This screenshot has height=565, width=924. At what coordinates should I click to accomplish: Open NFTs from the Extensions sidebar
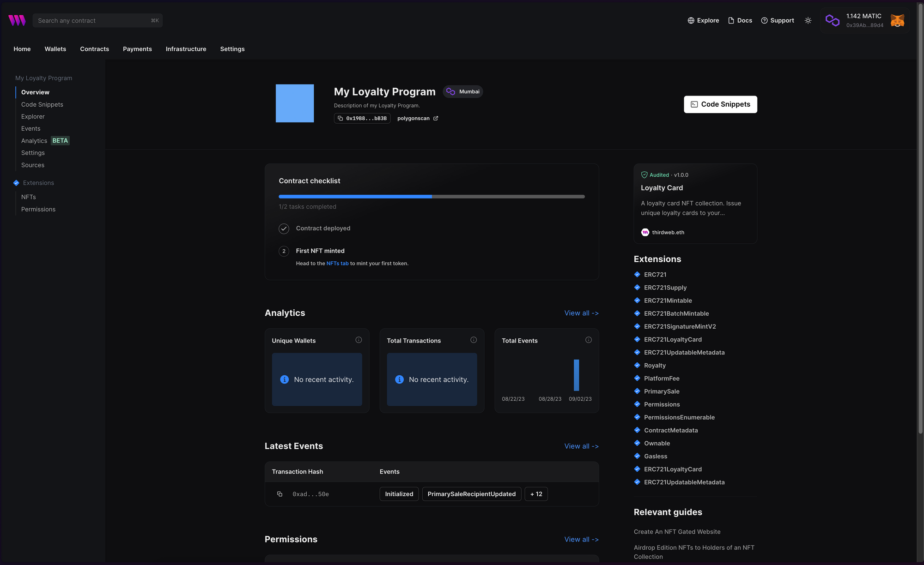click(28, 197)
